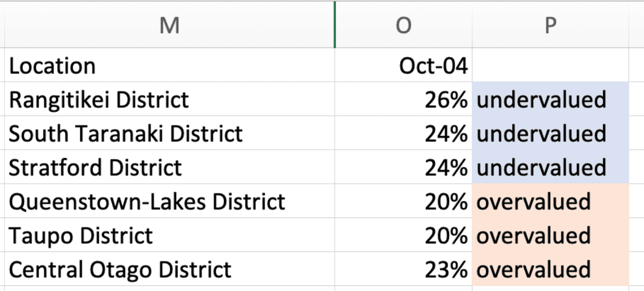Click the Rangitikei District cell
This screenshot has height=291, width=644.
[169, 100]
